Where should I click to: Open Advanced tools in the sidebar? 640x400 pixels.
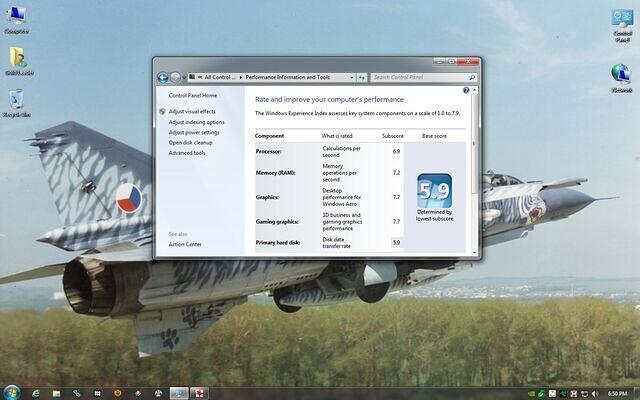coord(187,153)
